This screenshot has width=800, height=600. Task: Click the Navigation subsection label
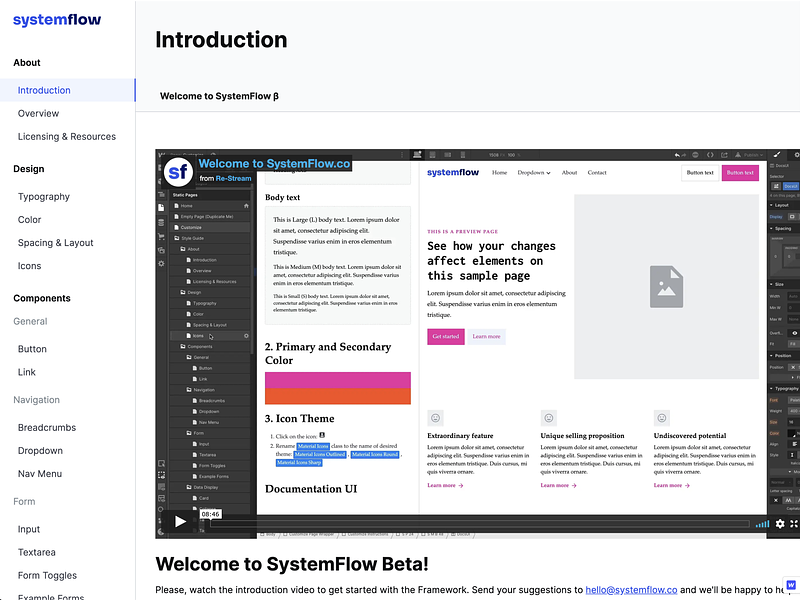pos(36,400)
